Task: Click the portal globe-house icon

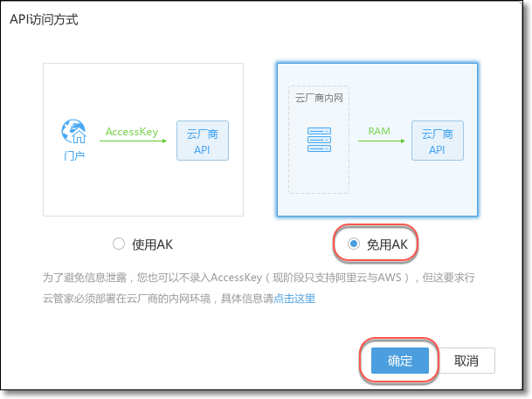Action: pos(73,132)
